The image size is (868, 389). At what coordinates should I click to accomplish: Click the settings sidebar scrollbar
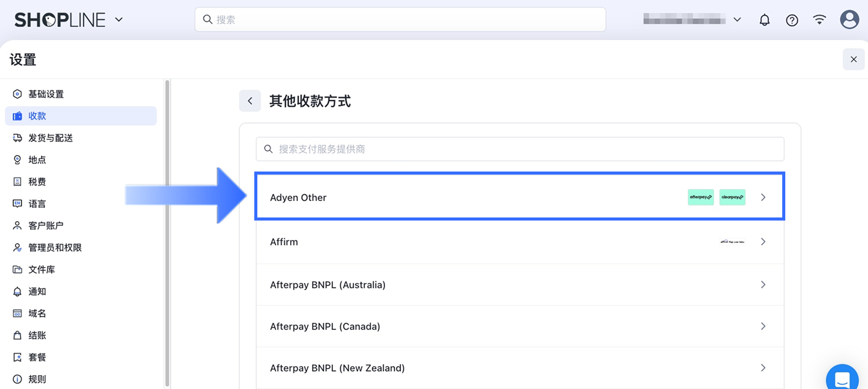pyautogui.click(x=167, y=234)
